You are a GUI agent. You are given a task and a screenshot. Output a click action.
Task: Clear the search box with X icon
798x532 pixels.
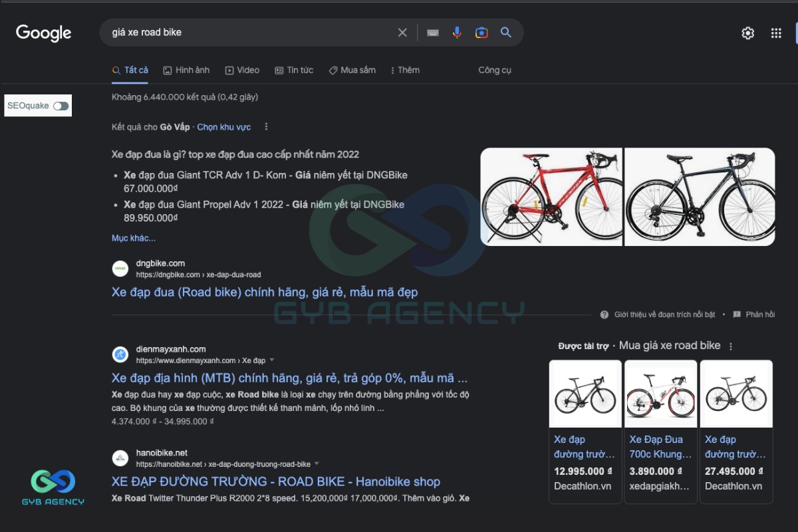[x=402, y=33]
